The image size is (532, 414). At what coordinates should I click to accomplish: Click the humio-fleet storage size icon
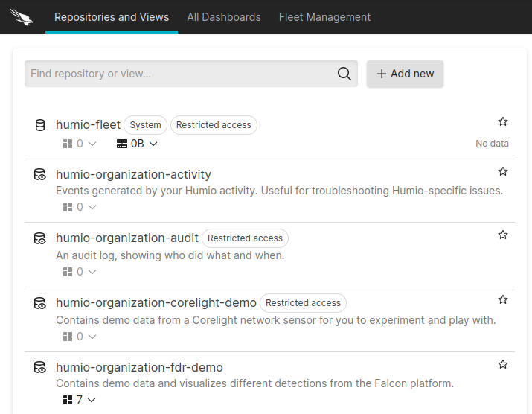coord(122,144)
